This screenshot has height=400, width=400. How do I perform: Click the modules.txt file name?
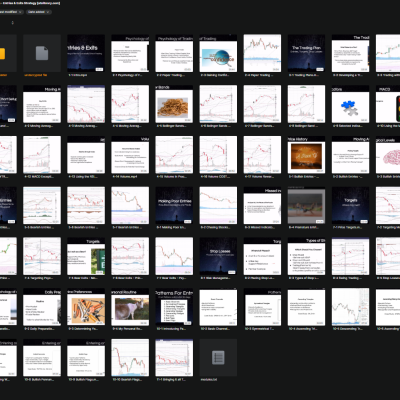[x=209, y=380]
